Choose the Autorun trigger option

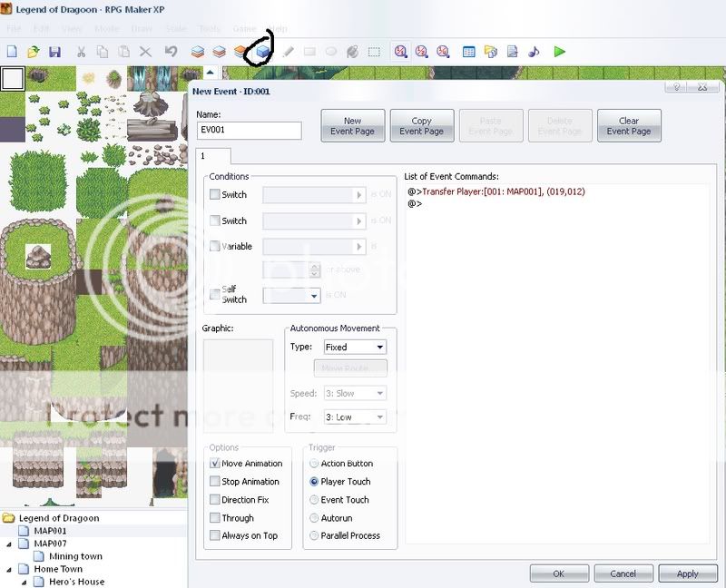[315, 518]
